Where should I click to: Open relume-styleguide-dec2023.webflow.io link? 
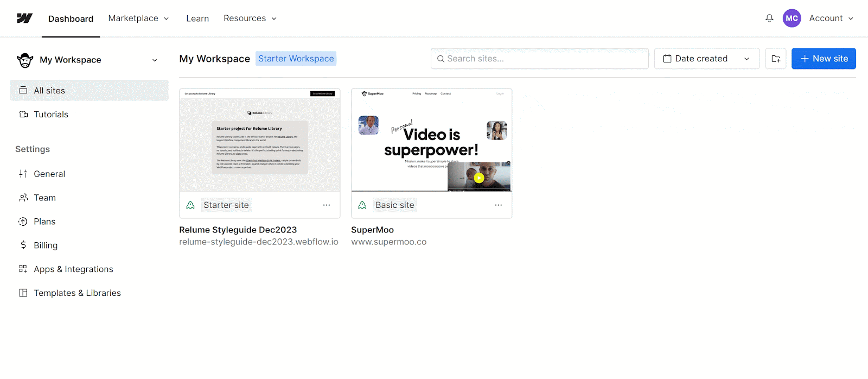point(259,242)
